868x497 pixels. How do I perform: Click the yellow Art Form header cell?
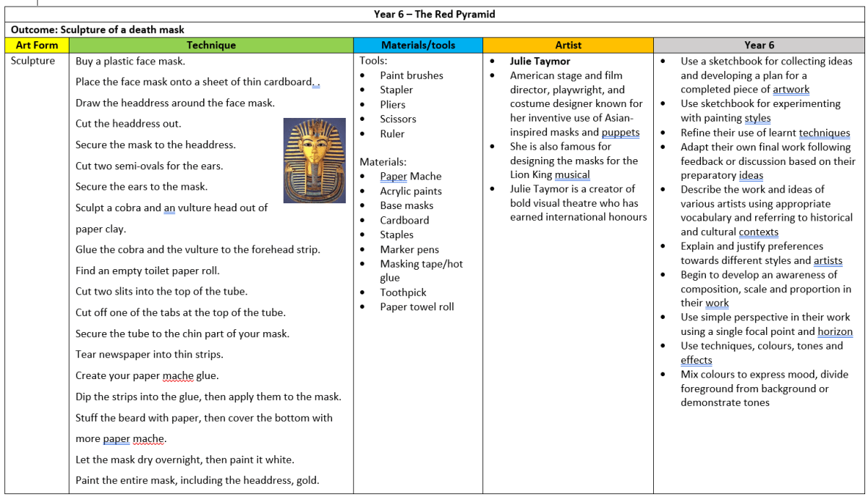click(x=36, y=45)
